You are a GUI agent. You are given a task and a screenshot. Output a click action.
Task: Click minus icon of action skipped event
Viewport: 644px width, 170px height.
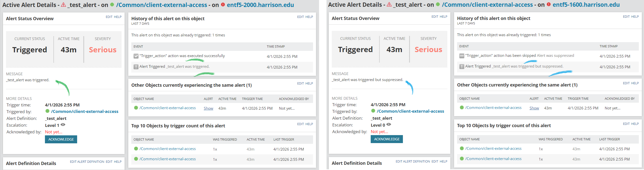tap(462, 56)
